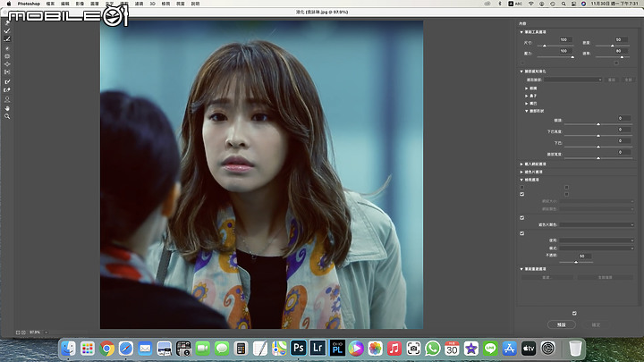Collapse the 筆刷重建選項 section

tap(521, 269)
